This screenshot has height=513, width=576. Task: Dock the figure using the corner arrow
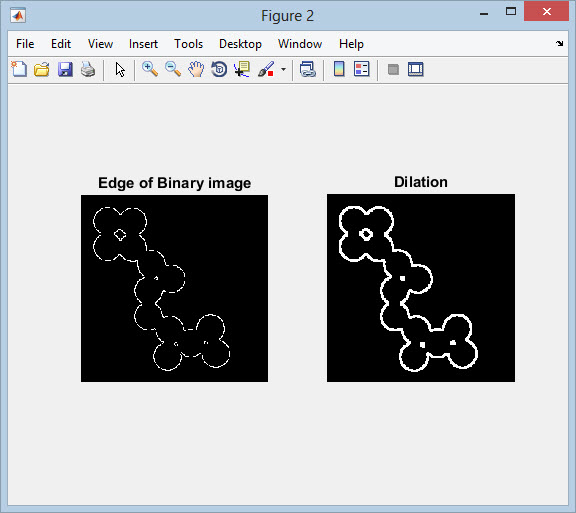coord(559,43)
